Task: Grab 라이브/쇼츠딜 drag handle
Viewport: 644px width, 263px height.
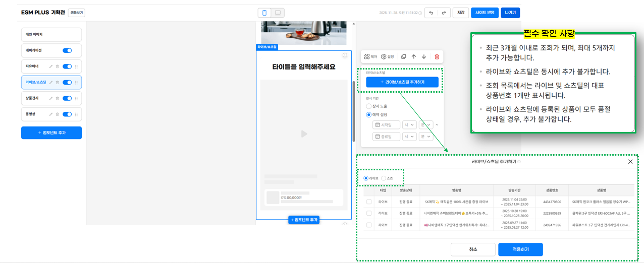Action: click(76, 82)
